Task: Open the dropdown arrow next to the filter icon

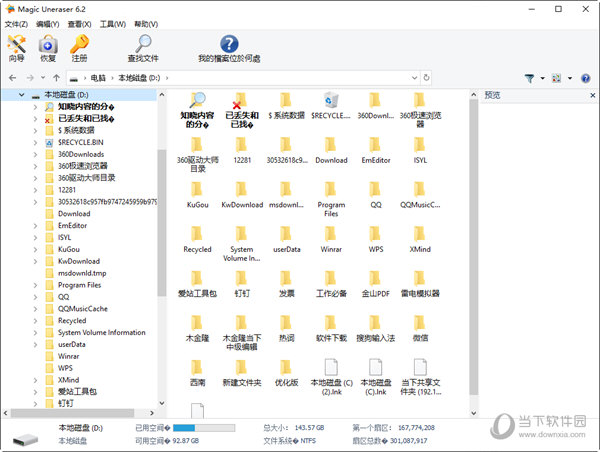Action: (542, 78)
